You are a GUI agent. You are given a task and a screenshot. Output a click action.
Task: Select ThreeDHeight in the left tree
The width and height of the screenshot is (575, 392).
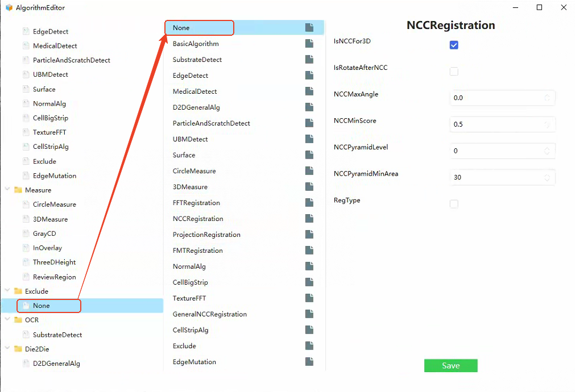click(x=54, y=262)
